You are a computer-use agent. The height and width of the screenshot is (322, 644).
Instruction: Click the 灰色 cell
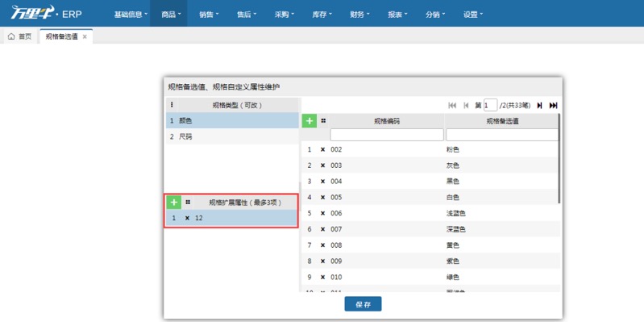pyautogui.click(x=453, y=165)
